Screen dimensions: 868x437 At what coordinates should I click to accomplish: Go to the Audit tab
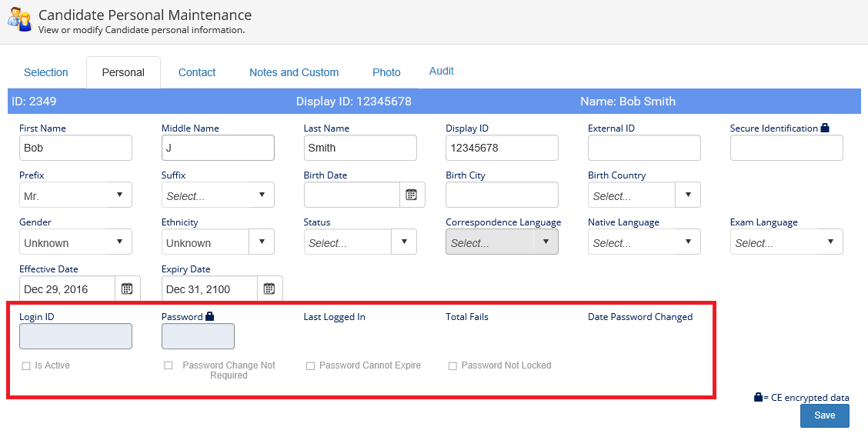(441, 71)
